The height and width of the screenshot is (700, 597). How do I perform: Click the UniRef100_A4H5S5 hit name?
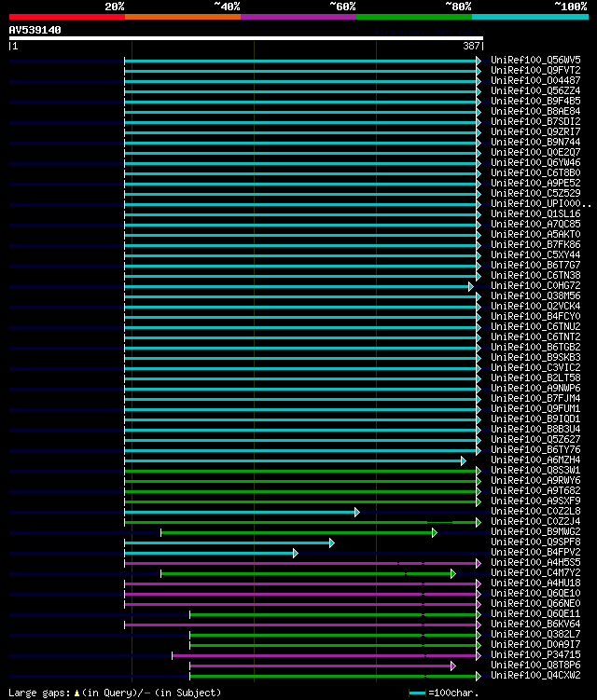(535, 563)
